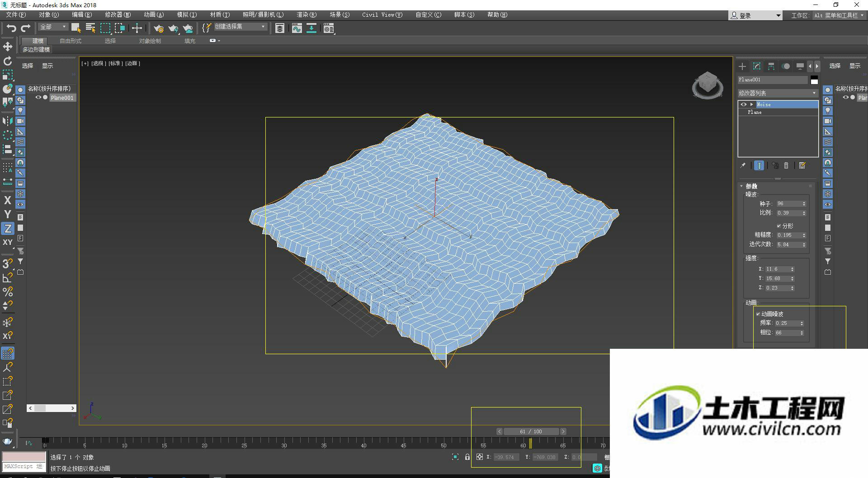This screenshot has width=868, height=478.
Task: Click the Render Production teapot icon
Action: [173, 28]
